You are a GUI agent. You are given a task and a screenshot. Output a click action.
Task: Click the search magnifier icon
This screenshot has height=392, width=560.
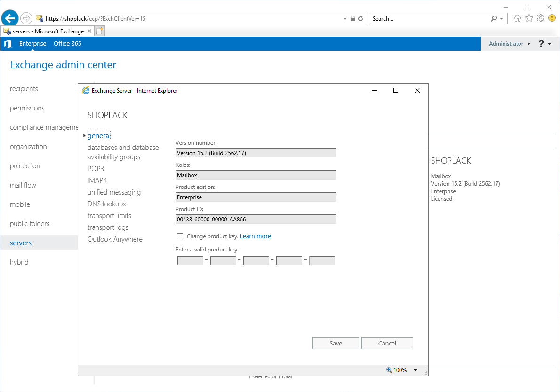coord(494,19)
